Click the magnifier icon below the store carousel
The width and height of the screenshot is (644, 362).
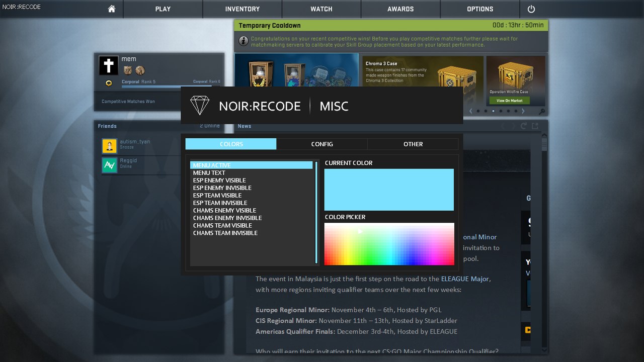tap(542, 112)
